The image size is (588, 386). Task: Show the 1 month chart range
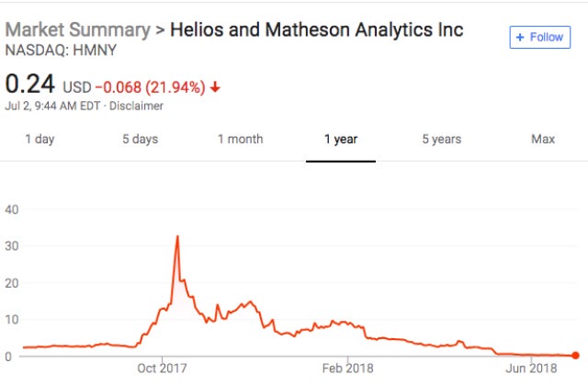(240, 140)
